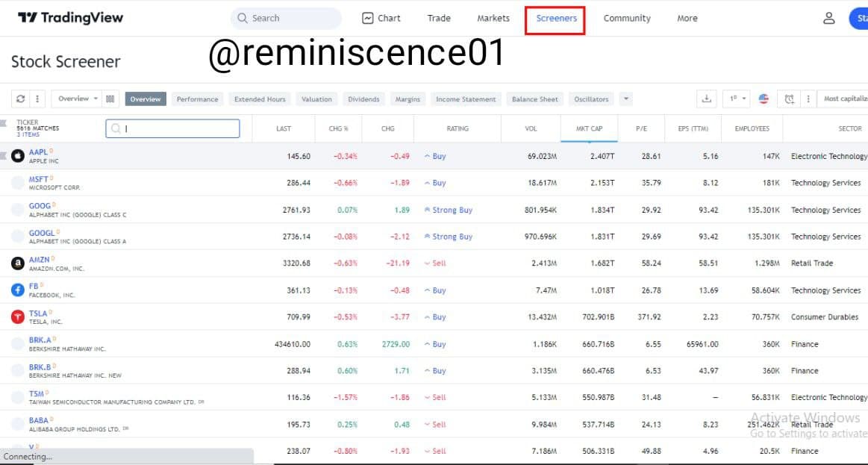Open the BRK.B ticker link
The image size is (868, 465).
pos(40,366)
